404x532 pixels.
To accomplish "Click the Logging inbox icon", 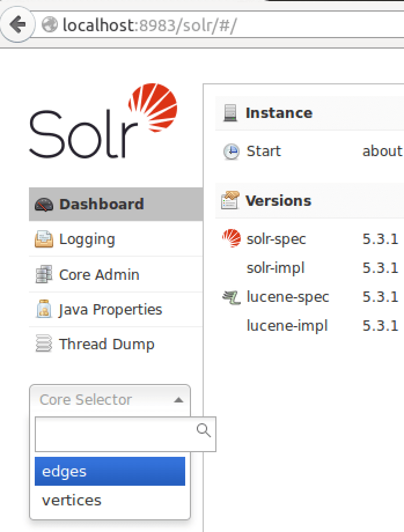I will click(44, 239).
